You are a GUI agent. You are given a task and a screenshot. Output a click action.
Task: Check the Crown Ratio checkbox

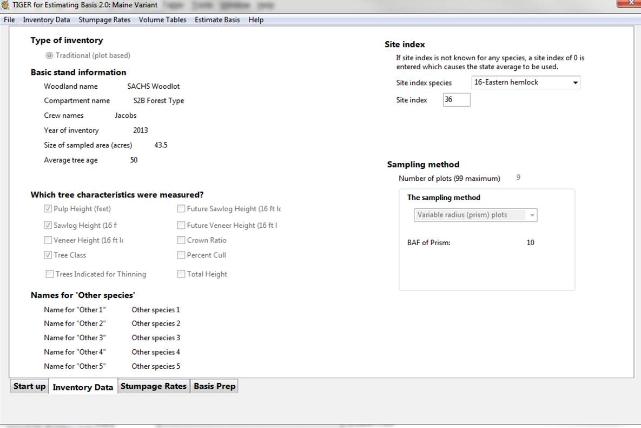pyautogui.click(x=181, y=241)
